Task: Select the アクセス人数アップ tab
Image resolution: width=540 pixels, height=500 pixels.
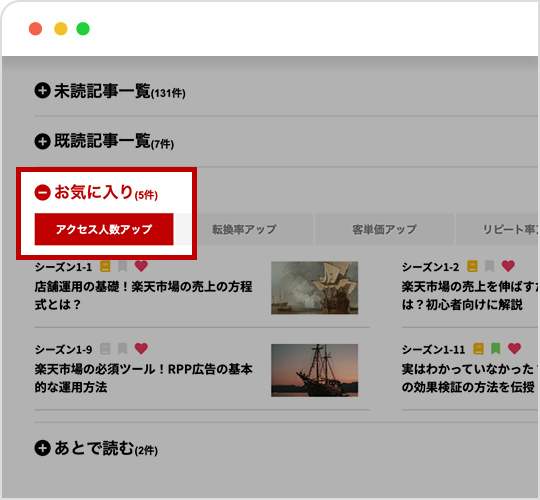Action: pos(104,229)
